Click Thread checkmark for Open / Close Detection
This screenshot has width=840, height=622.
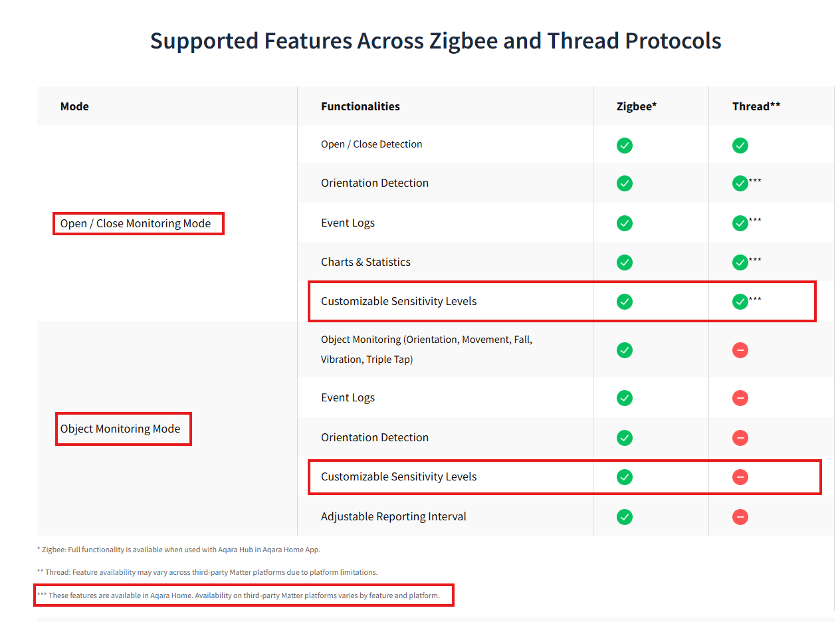pyautogui.click(x=740, y=145)
